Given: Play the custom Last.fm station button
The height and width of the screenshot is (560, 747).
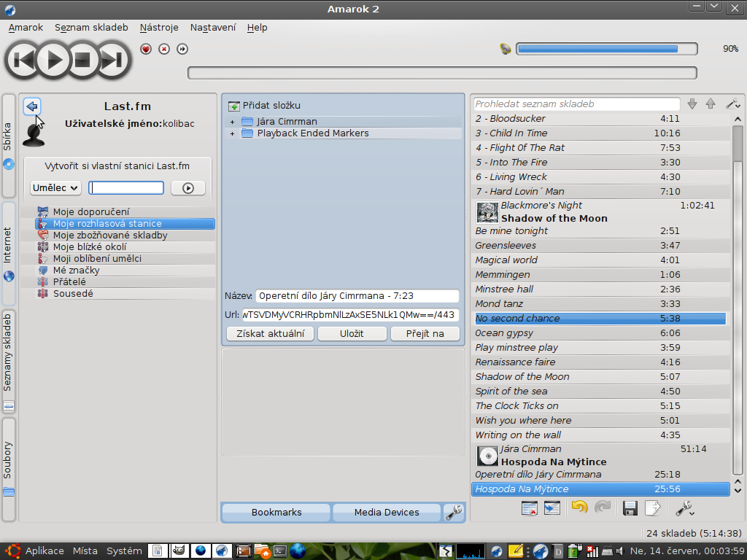Looking at the screenshot, I should pos(188,187).
